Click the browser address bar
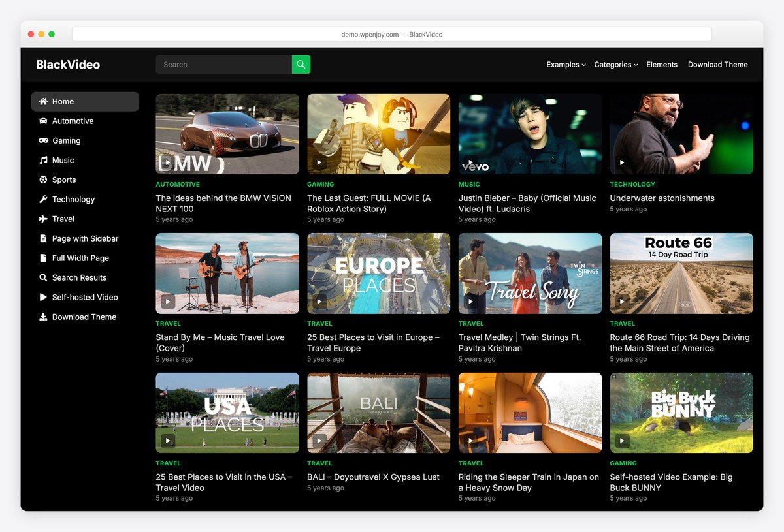 click(391, 34)
